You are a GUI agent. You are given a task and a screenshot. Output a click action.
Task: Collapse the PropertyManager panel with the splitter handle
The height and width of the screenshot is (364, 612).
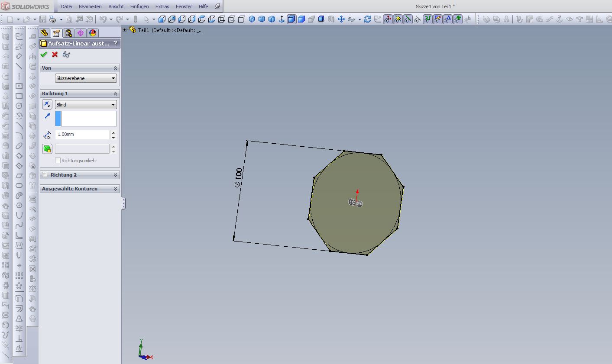123,203
